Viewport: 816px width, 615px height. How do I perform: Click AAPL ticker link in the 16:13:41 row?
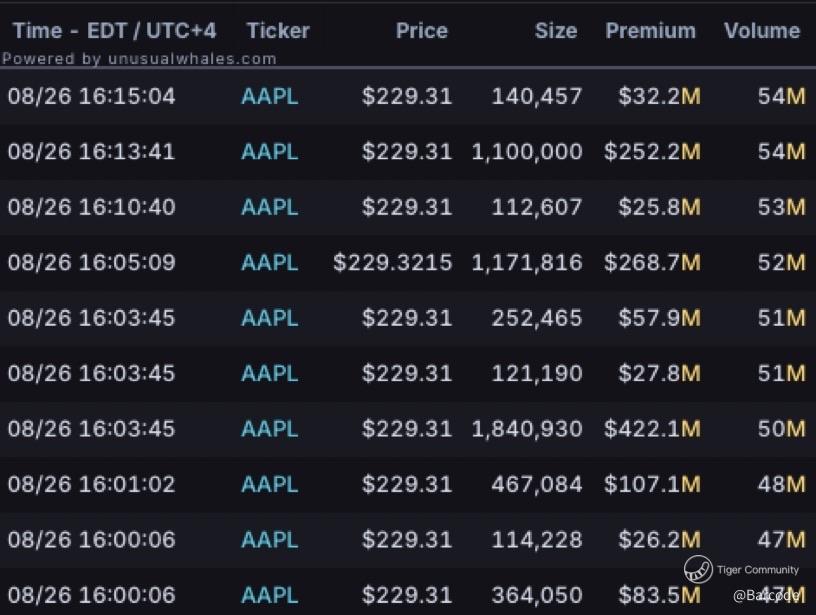pyautogui.click(x=269, y=152)
